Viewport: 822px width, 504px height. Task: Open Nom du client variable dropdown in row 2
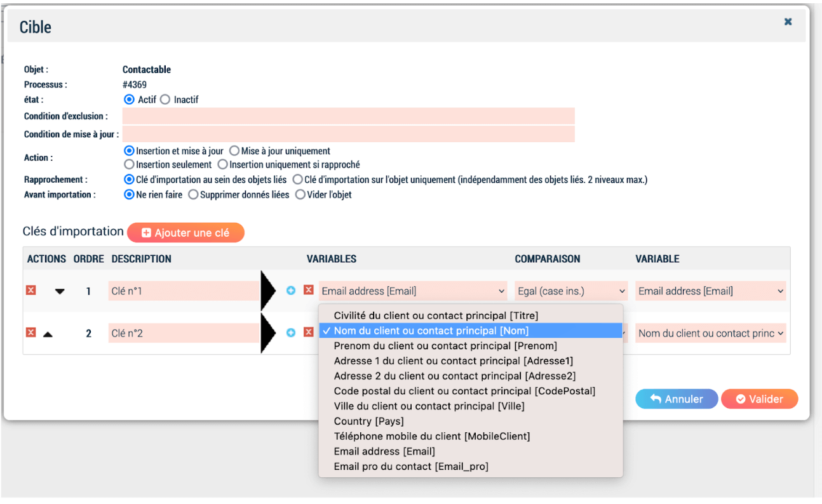[711, 333]
